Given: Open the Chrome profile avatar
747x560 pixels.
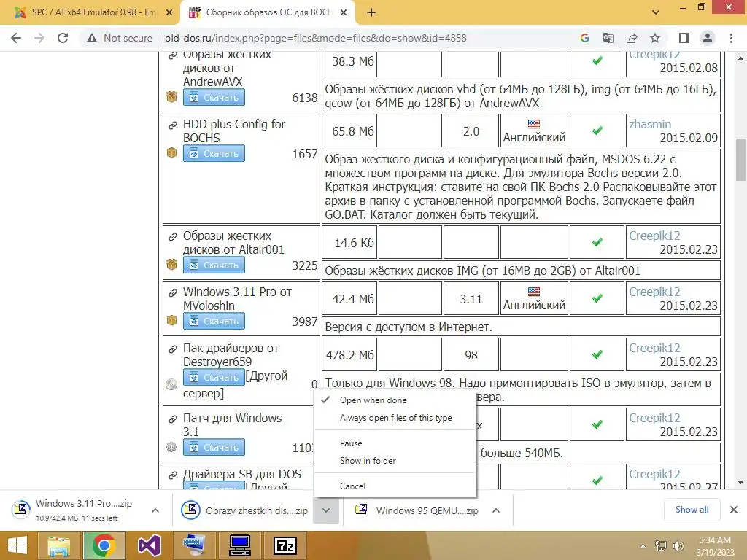Looking at the screenshot, I should [x=708, y=38].
